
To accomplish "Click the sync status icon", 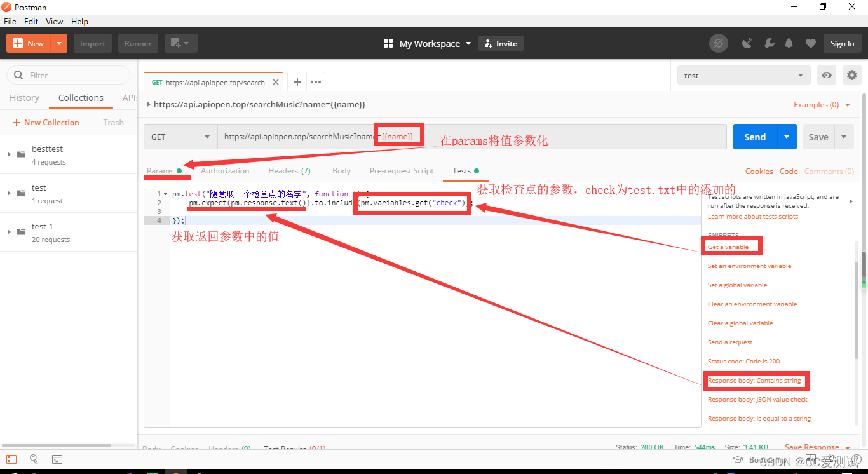I will coord(719,44).
